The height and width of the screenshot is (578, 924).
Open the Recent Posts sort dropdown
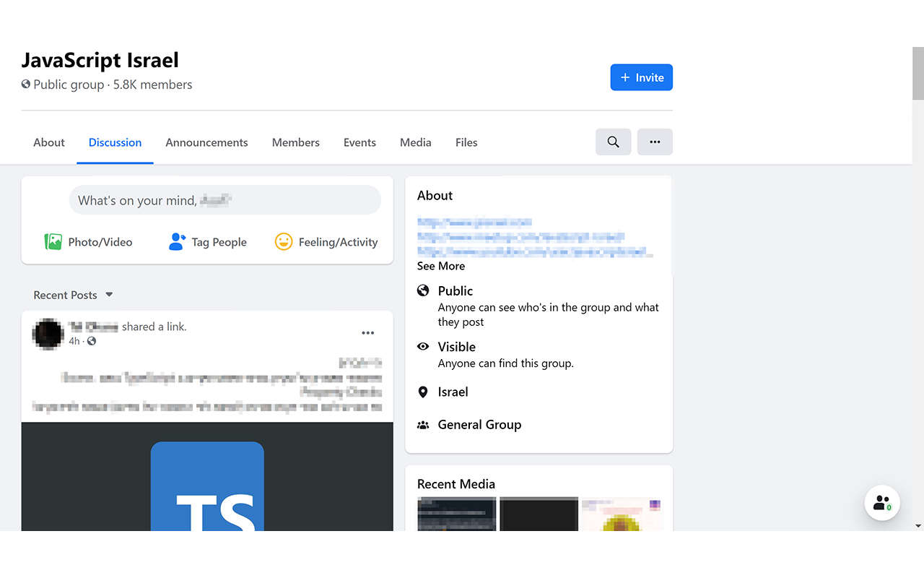tap(108, 294)
